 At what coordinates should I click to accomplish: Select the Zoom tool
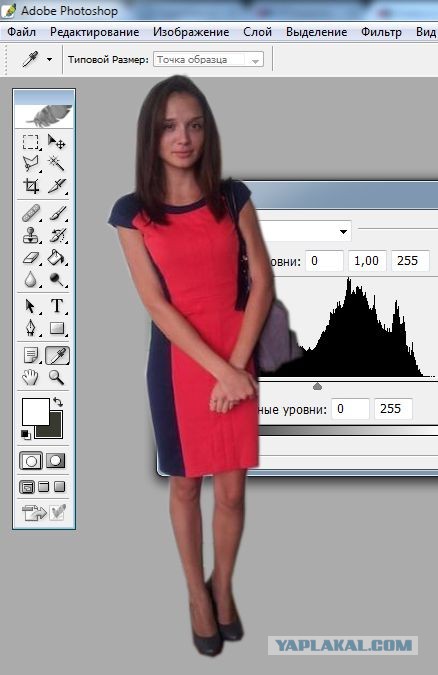pyautogui.click(x=56, y=378)
